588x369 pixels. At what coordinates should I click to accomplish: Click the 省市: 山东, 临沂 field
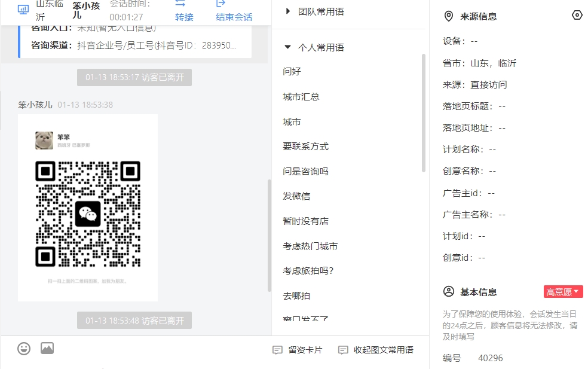pyautogui.click(x=479, y=63)
